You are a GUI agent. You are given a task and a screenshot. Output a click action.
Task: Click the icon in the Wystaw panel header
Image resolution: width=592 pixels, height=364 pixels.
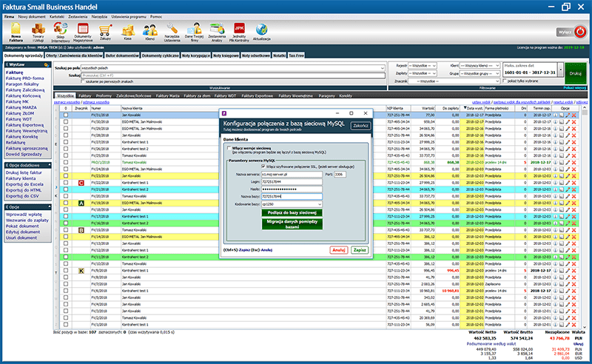tap(47, 65)
